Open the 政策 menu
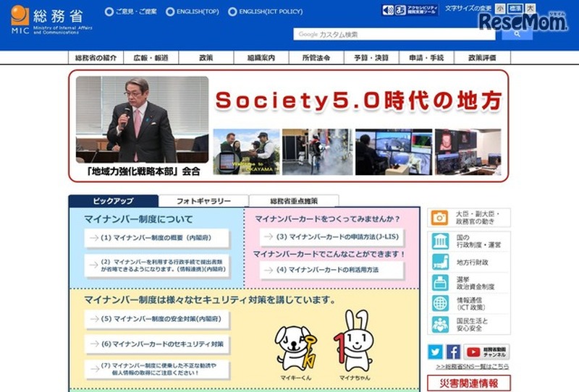The height and width of the screenshot is (392, 579). pos(206,58)
